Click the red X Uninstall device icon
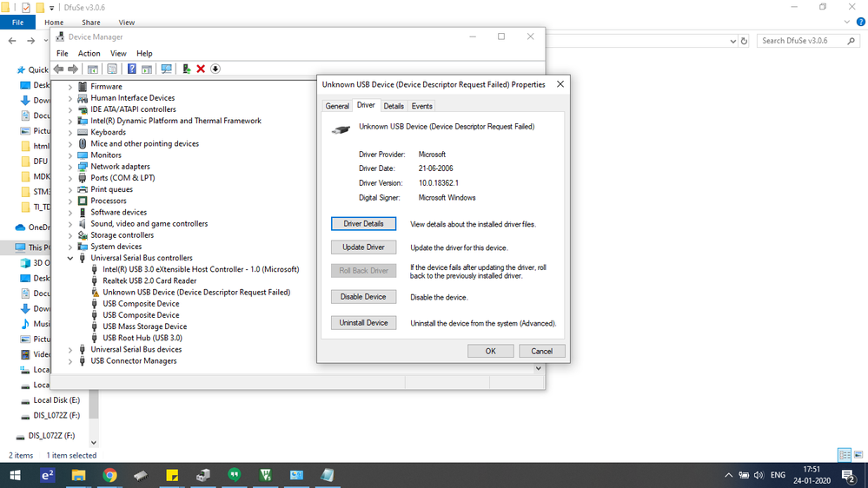Screen dimensions: 868x488 pyautogui.click(x=201, y=69)
